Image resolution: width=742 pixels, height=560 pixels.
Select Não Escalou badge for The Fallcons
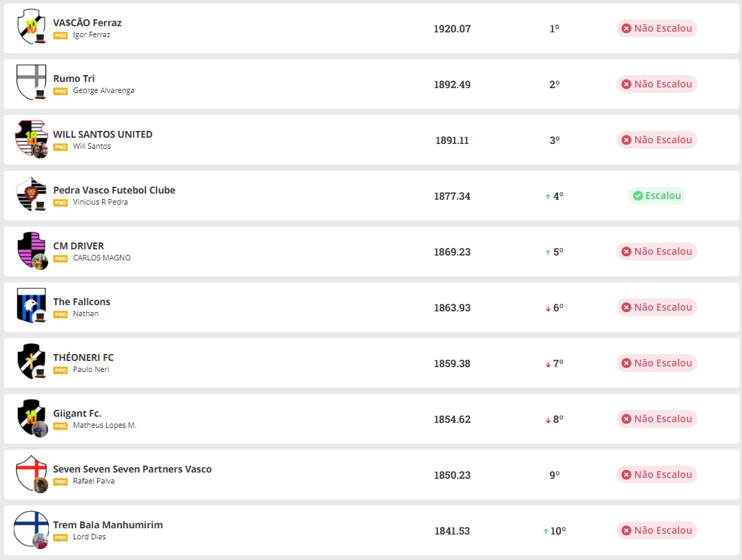[x=657, y=307]
